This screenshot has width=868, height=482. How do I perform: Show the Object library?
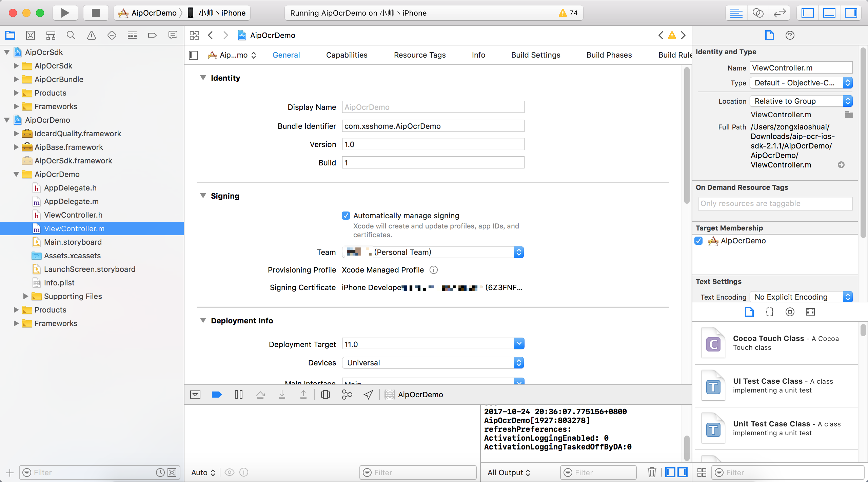pos(790,312)
